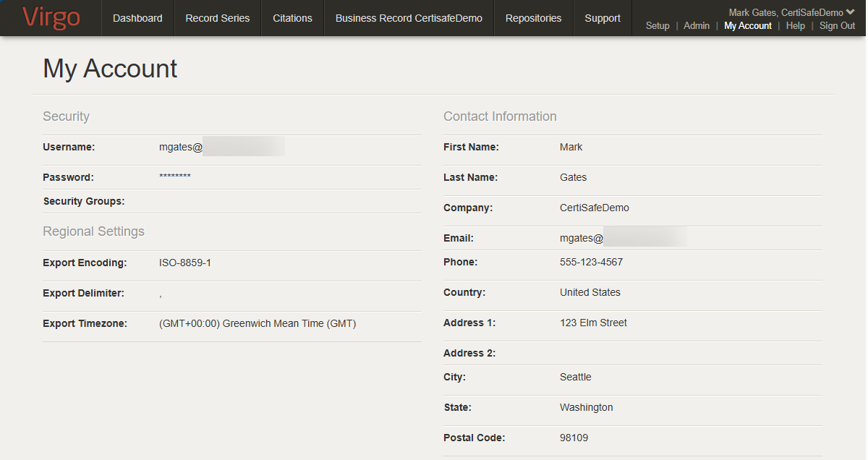This screenshot has width=868, height=460.
Task: Click the Phone number 555-123-4567
Action: [590, 262]
